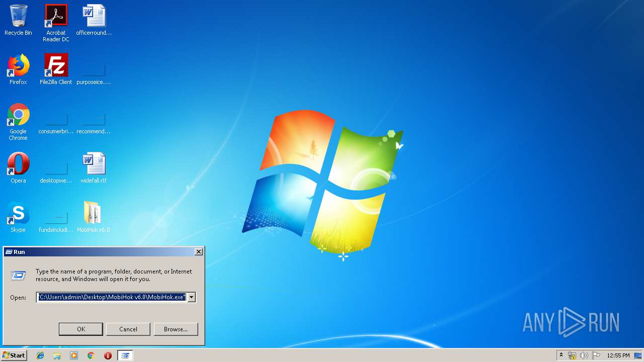Show hidden tray icons arrow

[x=561, y=355]
